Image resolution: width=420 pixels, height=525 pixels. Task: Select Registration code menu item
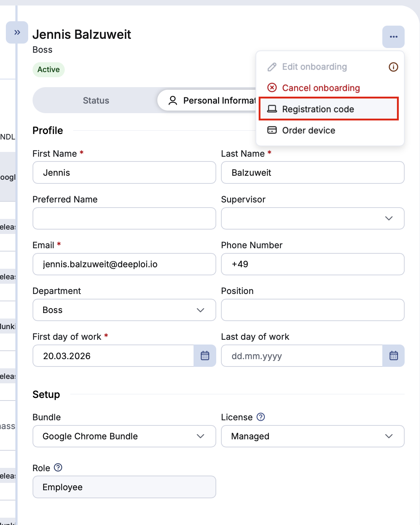tap(329, 109)
